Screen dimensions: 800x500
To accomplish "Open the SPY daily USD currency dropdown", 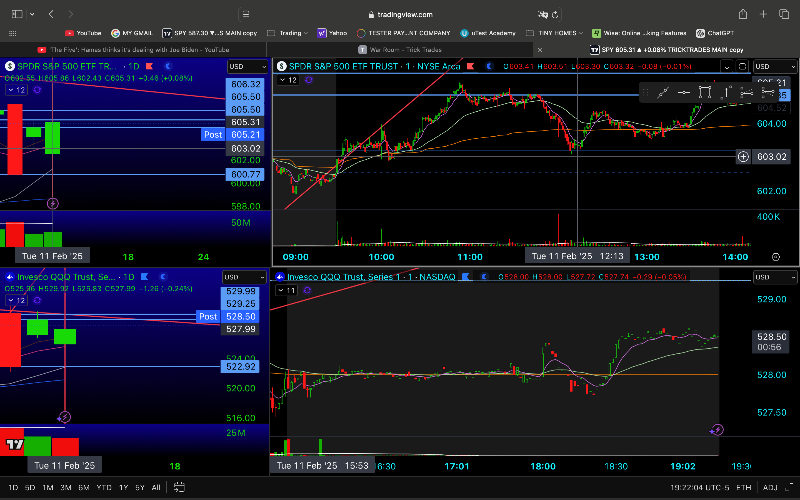I will [247, 66].
